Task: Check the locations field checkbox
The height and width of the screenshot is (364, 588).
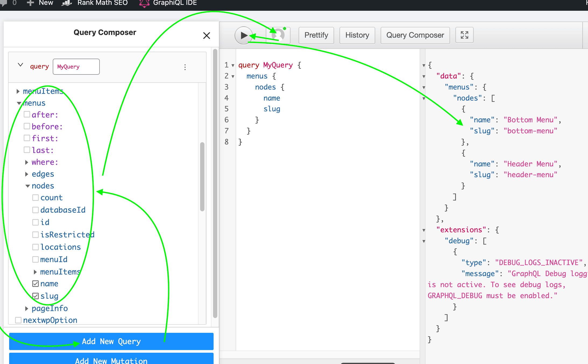Action: 36,247
